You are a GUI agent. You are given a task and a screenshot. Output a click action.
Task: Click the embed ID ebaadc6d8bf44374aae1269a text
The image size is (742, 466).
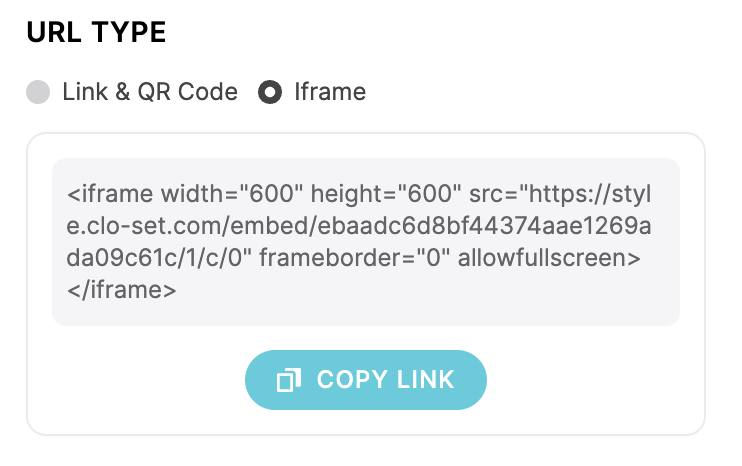point(484,226)
